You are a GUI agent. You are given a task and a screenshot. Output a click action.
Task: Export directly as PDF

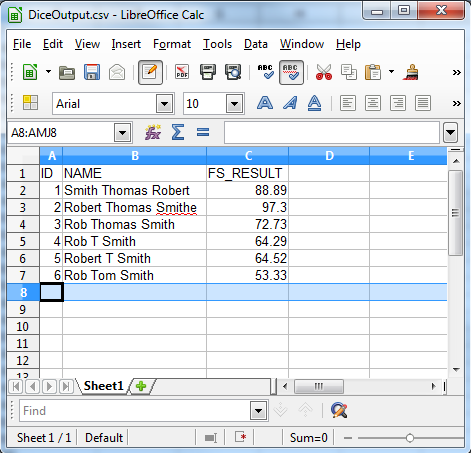click(182, 72)
